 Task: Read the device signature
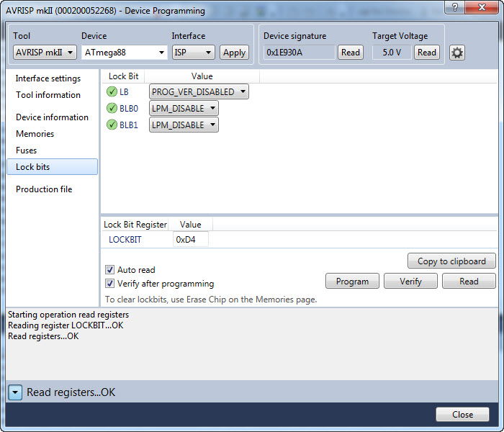pos(351,53)
